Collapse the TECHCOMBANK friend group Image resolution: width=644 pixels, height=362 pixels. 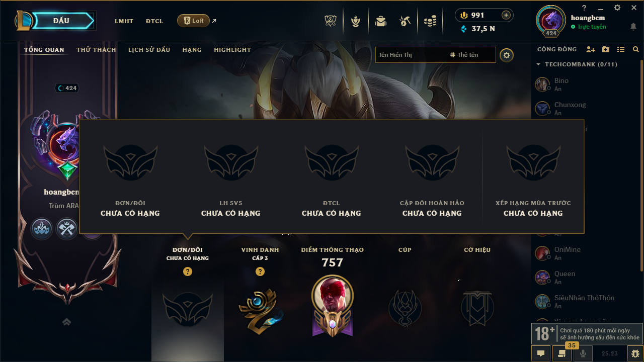point(538,64)
